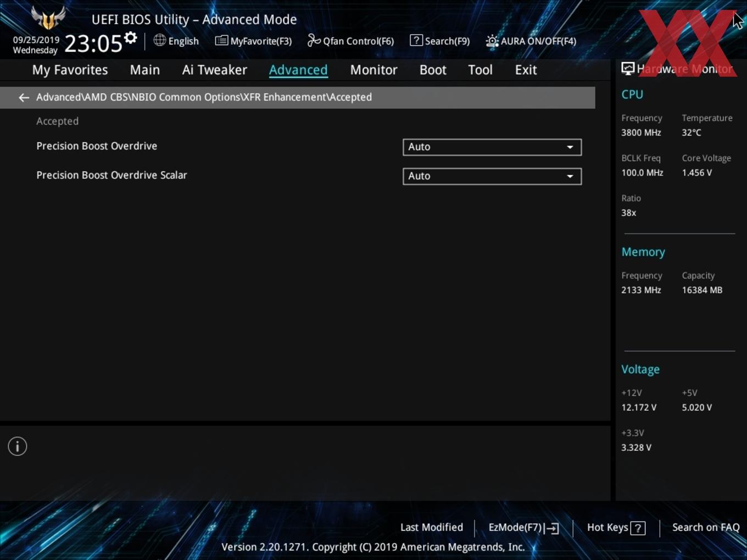The image size is (747, 560).
Task: Select English language option
Action: [x=183, y=41]
